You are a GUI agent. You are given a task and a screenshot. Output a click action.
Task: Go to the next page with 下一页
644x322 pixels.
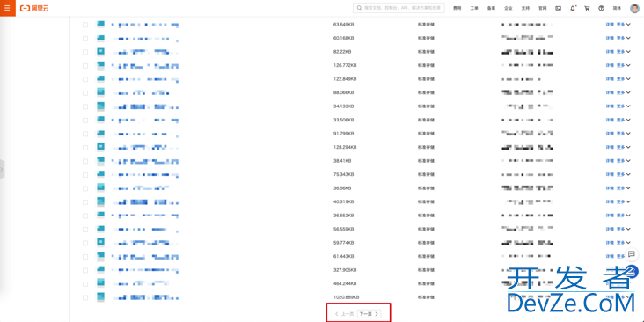[369, 314]
